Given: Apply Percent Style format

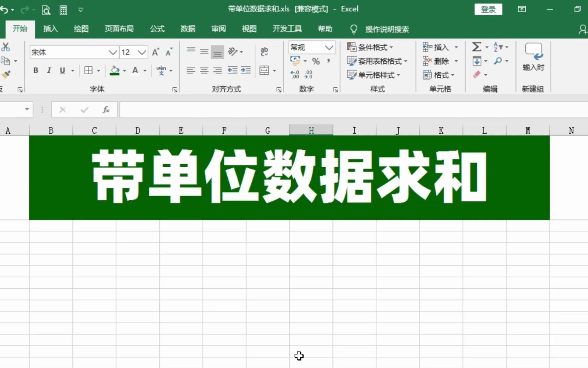Looking at the screenshot, I should [316, 61].
